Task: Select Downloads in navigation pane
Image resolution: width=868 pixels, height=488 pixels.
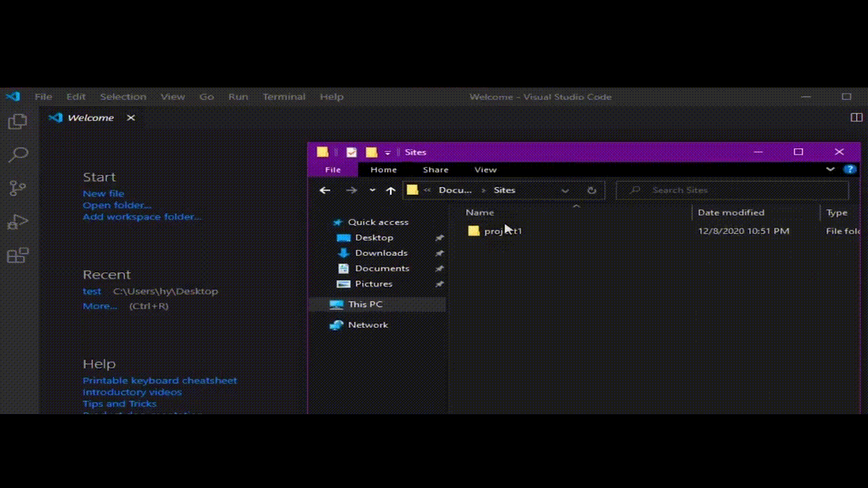Action: [x=381, y=253]
